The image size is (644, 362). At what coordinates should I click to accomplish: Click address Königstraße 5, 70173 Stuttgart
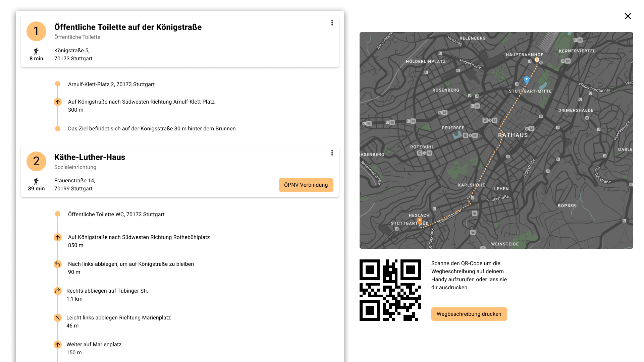click(73, 54)
